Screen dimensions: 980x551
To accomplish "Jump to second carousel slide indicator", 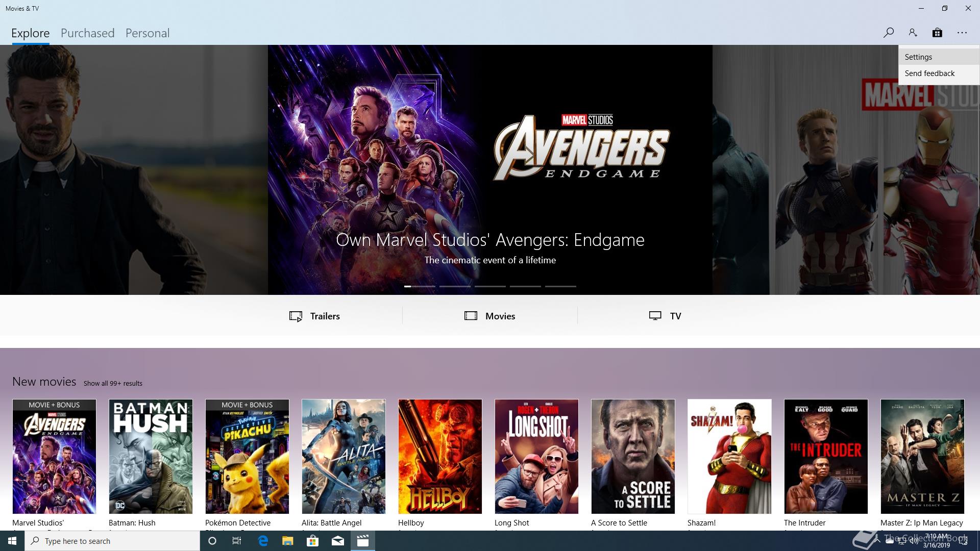I will (x=455, y=286).
